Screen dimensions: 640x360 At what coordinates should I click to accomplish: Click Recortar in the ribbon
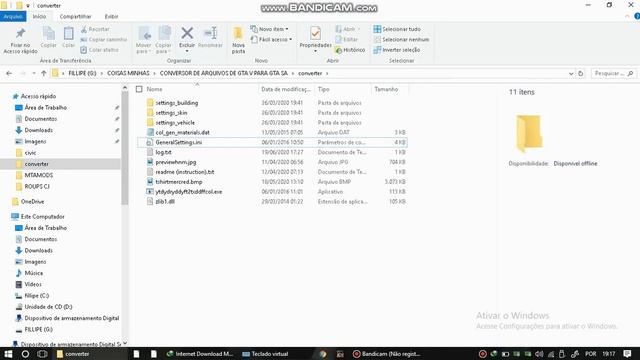click(x=95, y=29)
